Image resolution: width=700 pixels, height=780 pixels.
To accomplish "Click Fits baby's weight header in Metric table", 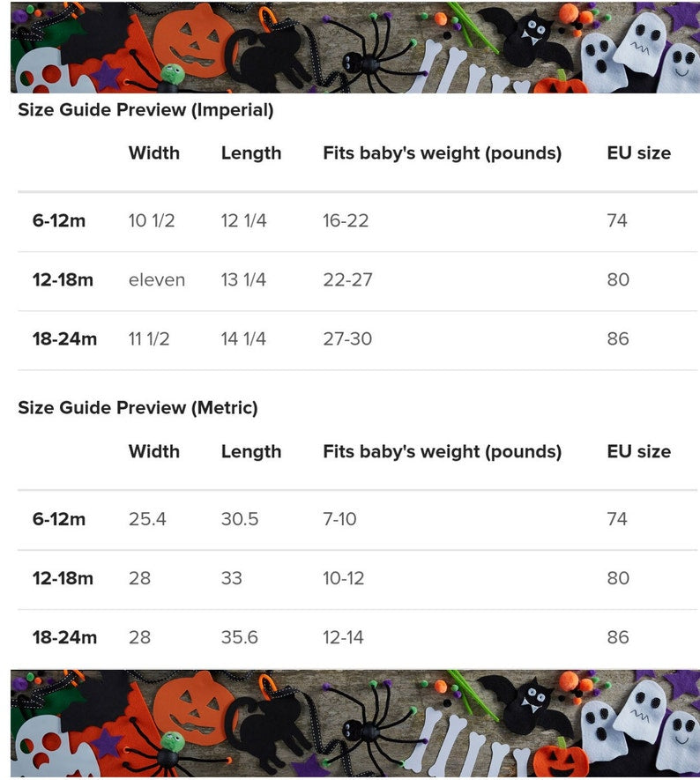I will [443, 451].
